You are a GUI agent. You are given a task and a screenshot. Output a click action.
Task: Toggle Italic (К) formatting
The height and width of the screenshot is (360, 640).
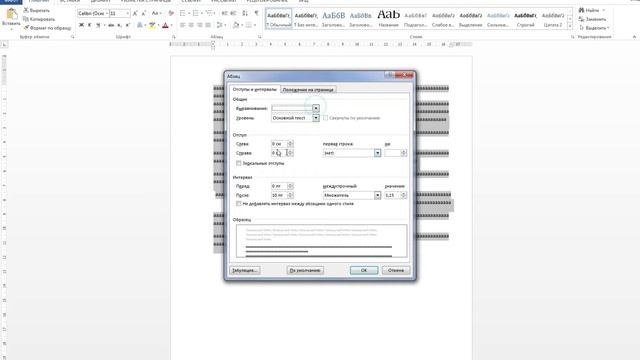pyautogui.click(x=90, y=25)
